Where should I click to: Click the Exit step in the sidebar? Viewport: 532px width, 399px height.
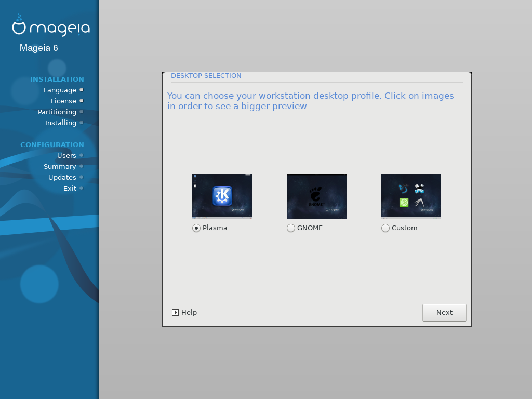click(70, 188)
